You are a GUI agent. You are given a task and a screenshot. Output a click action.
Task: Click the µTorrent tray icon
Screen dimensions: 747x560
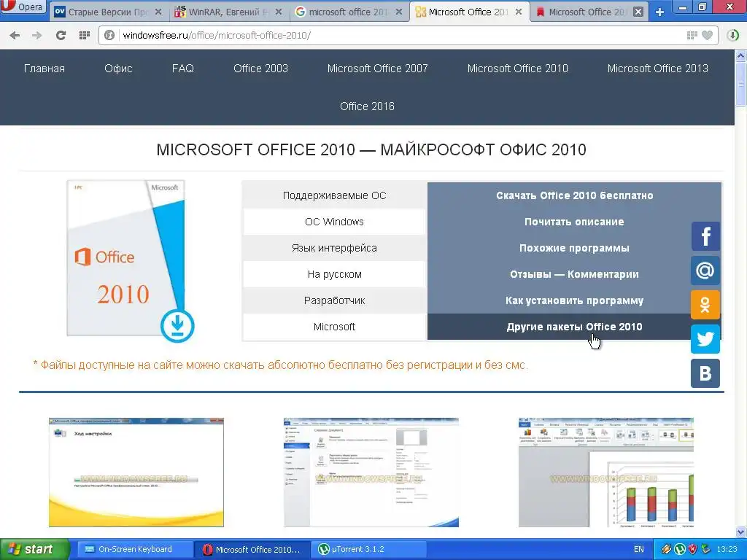(680, 550)
